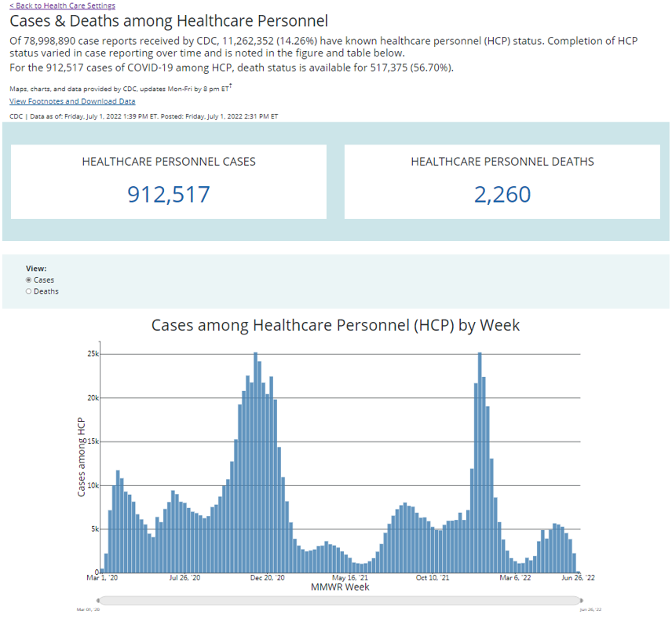This screenshot has height=618, width=672.
Task: Go back to Health Care Settings
Action: click(62, 5)
